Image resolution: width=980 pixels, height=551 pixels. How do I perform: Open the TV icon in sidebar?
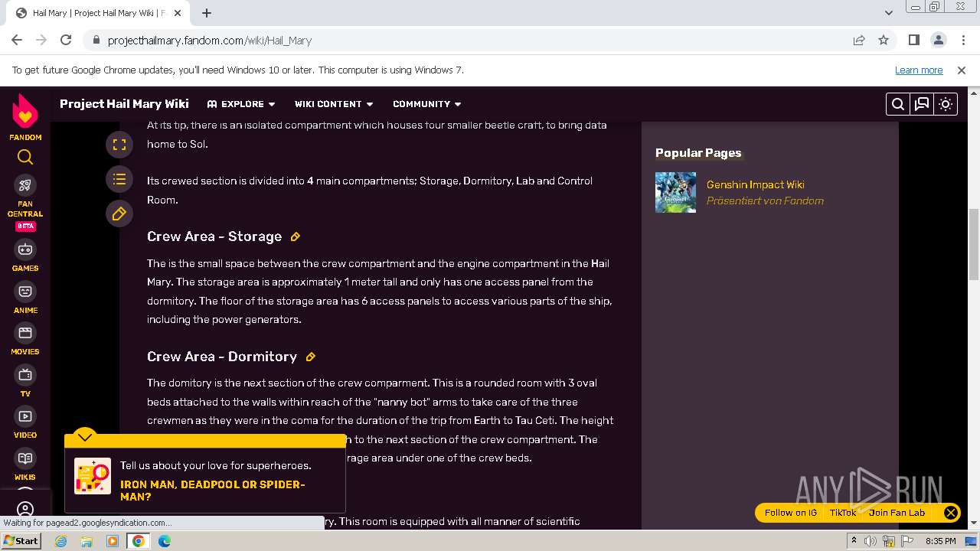point(25,375)
